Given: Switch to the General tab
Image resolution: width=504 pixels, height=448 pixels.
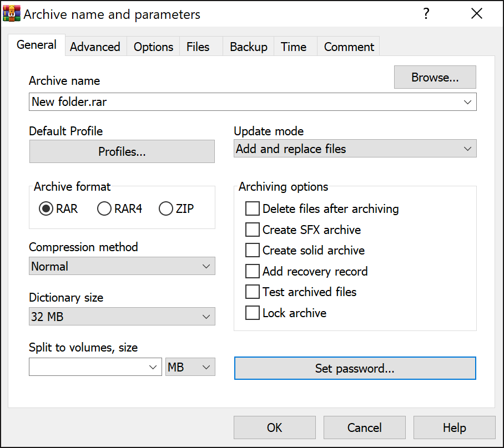Looking at the screenshot, I should point(36,45).
